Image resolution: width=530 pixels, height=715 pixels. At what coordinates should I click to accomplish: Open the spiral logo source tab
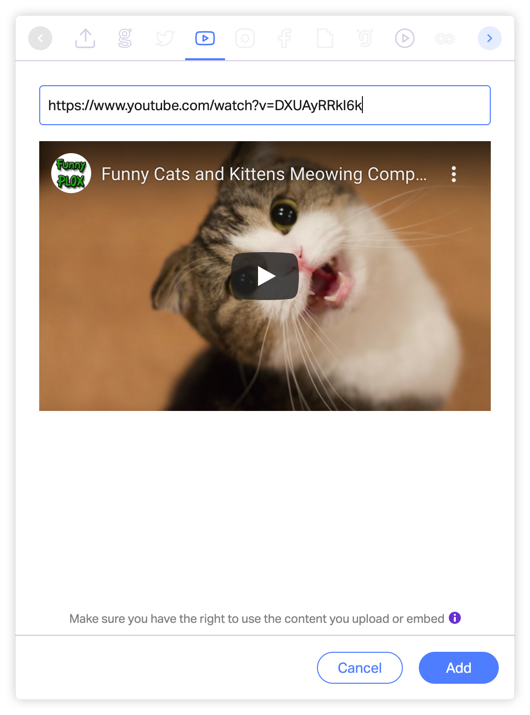coord(365,38)
